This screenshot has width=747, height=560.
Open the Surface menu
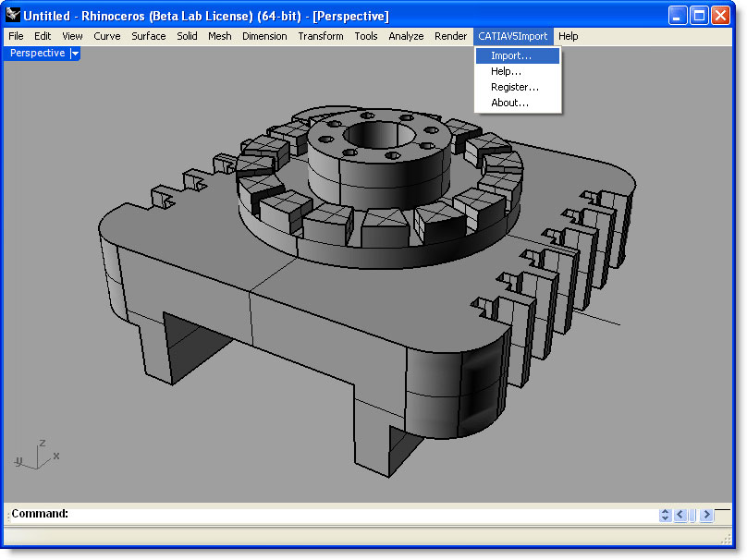click(x=148, y=36)
